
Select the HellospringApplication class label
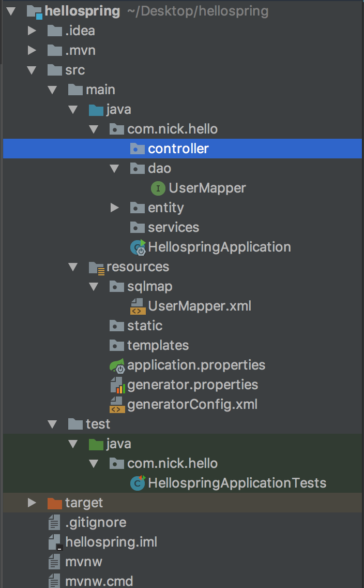coord(219,247)
